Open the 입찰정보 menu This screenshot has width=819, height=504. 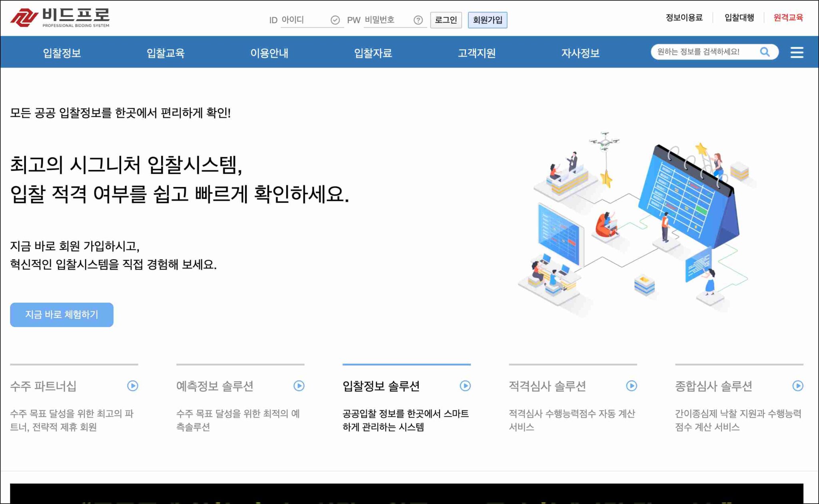[62, 53]
